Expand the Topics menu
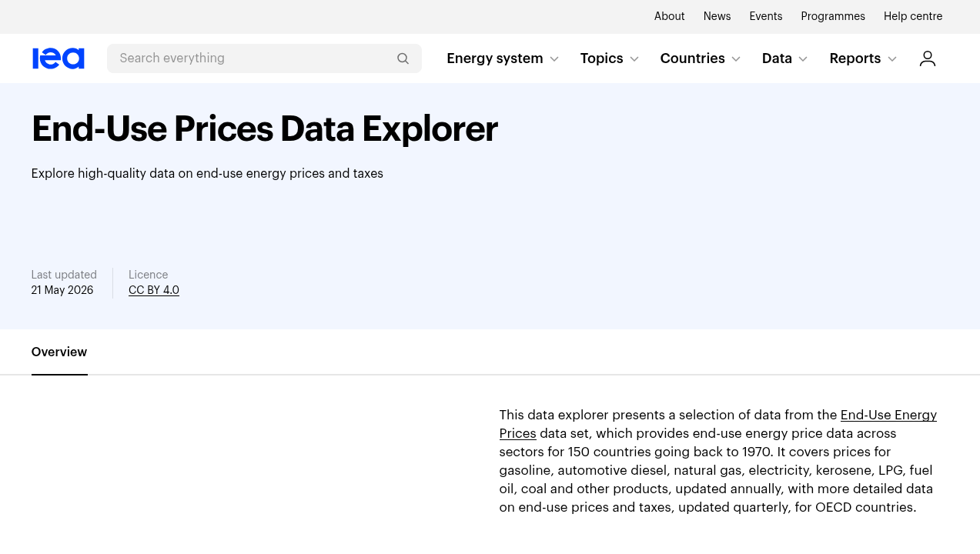 [610, 58]
